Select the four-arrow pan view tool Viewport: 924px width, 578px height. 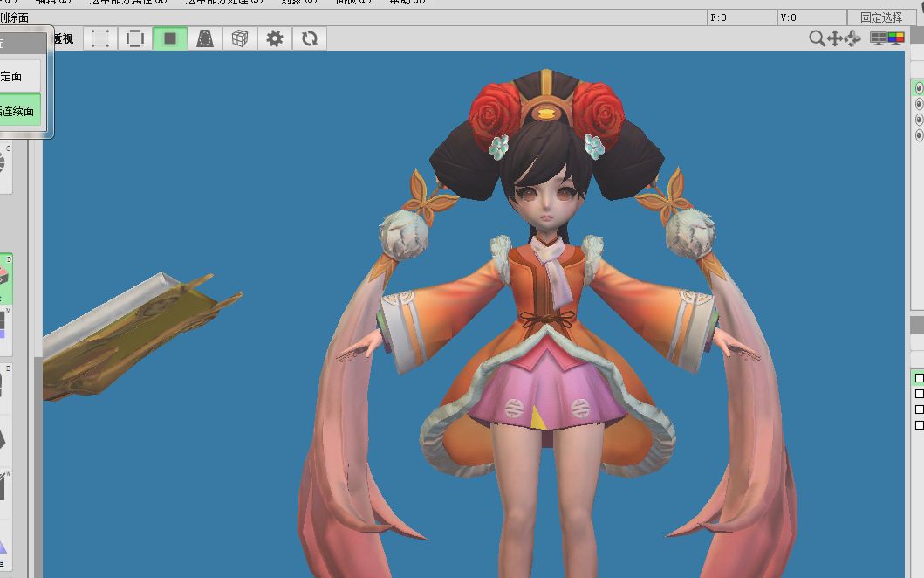click(834, 39)
